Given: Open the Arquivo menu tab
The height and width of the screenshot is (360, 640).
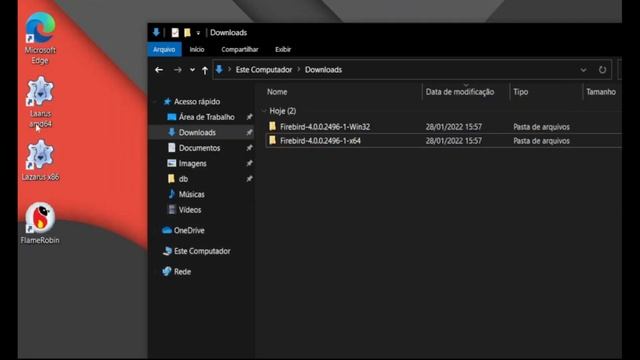Looking at the screenshot, I should (x=164, y=49).
